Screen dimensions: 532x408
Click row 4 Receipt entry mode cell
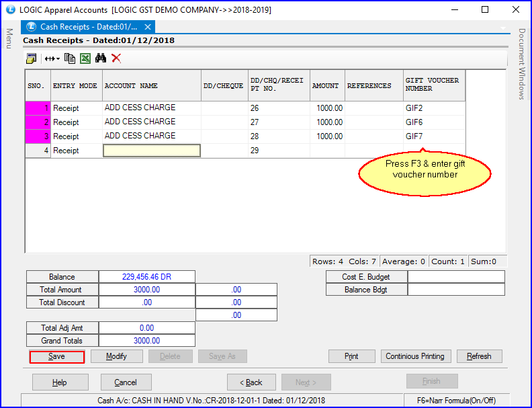coord(77,151)
